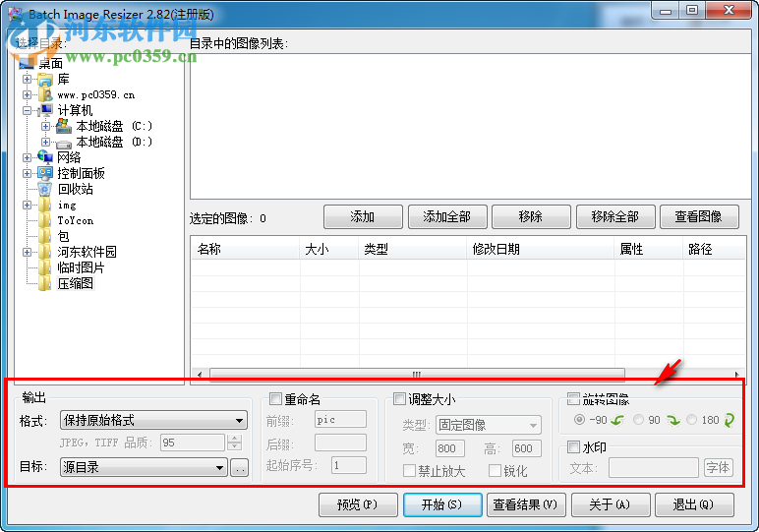This screenshot has height=532, width=759.
Task: Open the 类型 resize type dropdown
Action: 489,425
